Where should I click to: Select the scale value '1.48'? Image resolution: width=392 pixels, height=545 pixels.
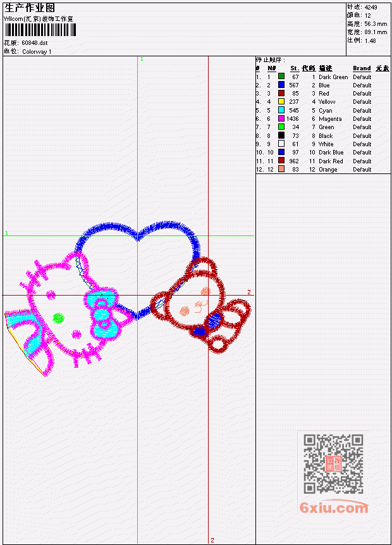point(370,41)
